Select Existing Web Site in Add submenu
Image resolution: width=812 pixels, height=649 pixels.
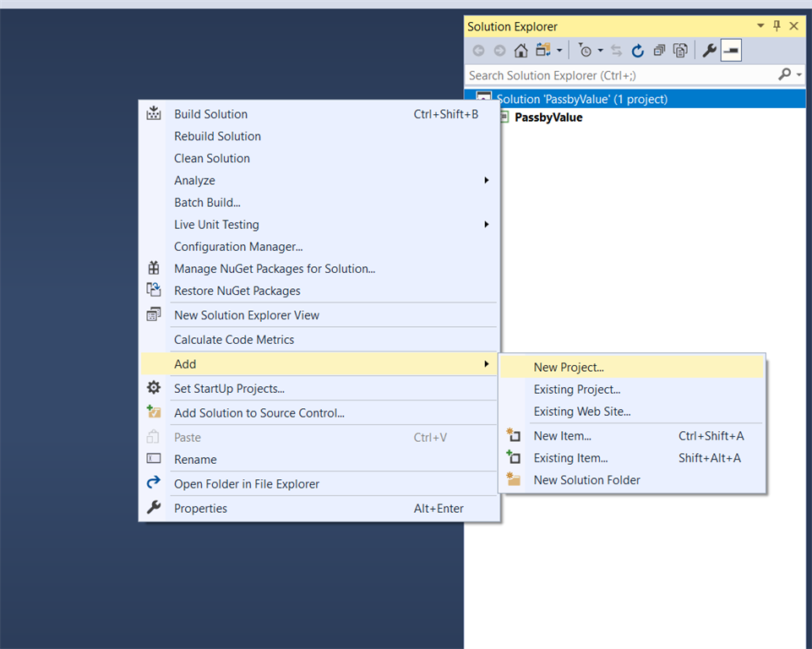[632, 412]
